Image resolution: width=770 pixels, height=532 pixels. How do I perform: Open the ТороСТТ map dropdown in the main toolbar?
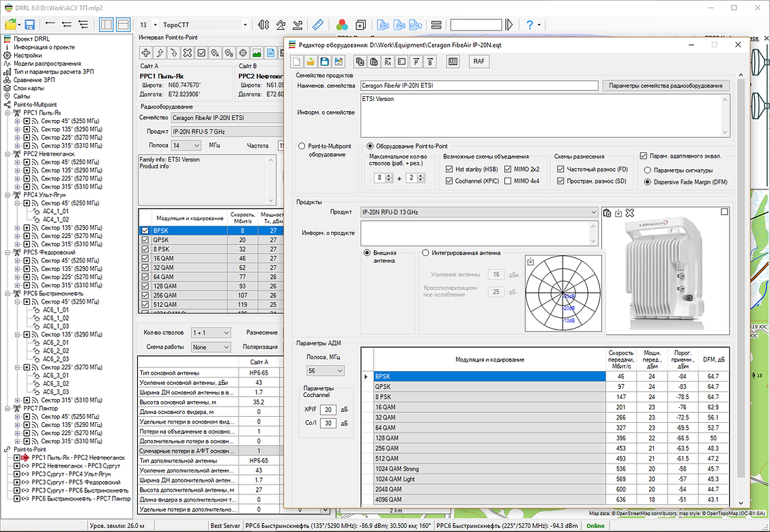click(205, 25)
